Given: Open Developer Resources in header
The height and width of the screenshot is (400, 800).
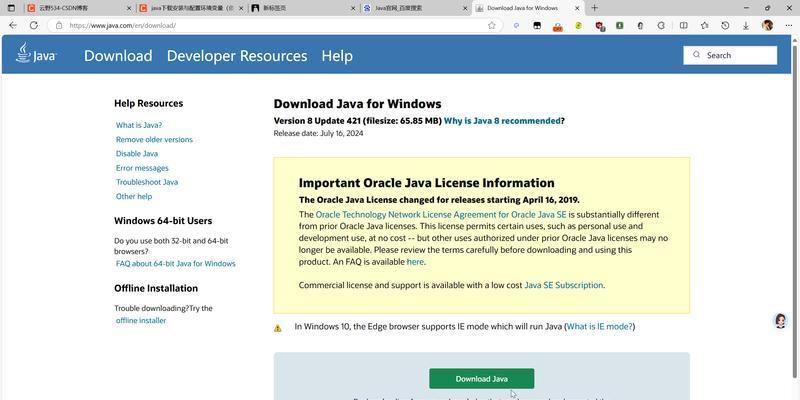Looking at the screenshot, I should tap(237, 56).
